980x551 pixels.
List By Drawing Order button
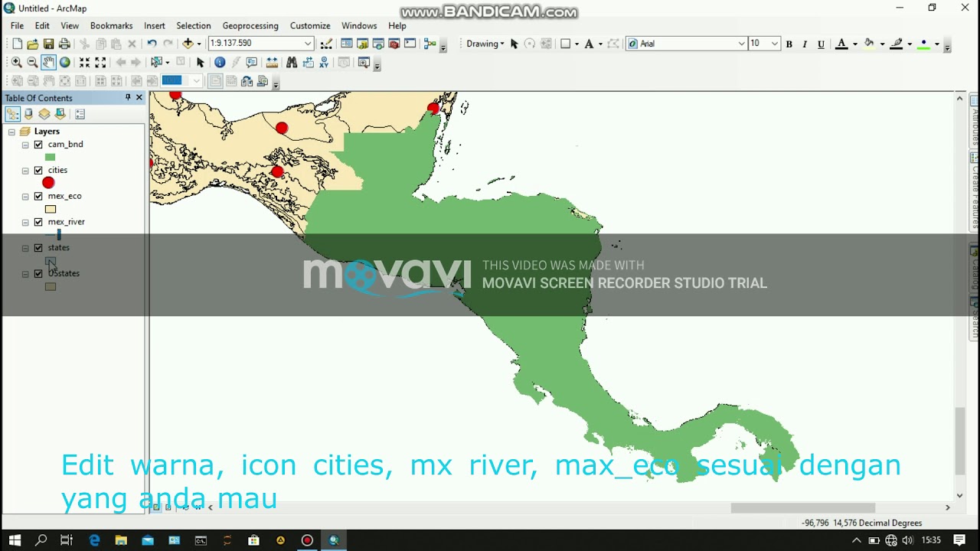(x=12, y=114)
